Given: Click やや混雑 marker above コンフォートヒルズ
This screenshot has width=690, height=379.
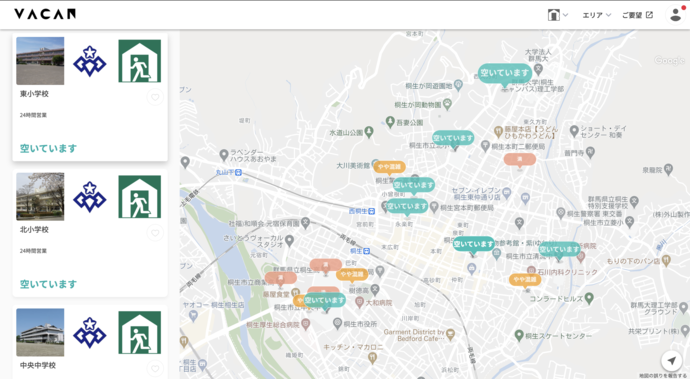Looking at the screenshot, I should (525, 280).
